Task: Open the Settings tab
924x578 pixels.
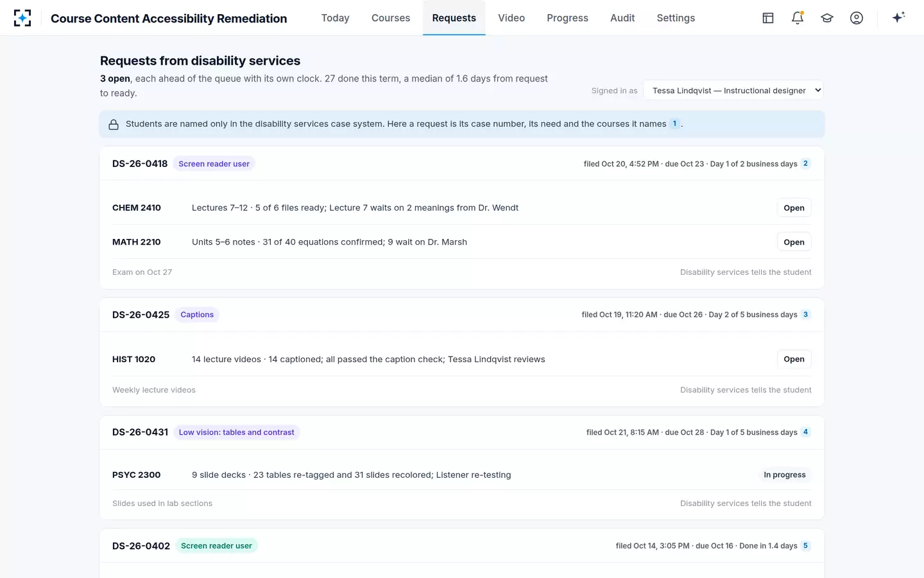Action: click(676, 18)
